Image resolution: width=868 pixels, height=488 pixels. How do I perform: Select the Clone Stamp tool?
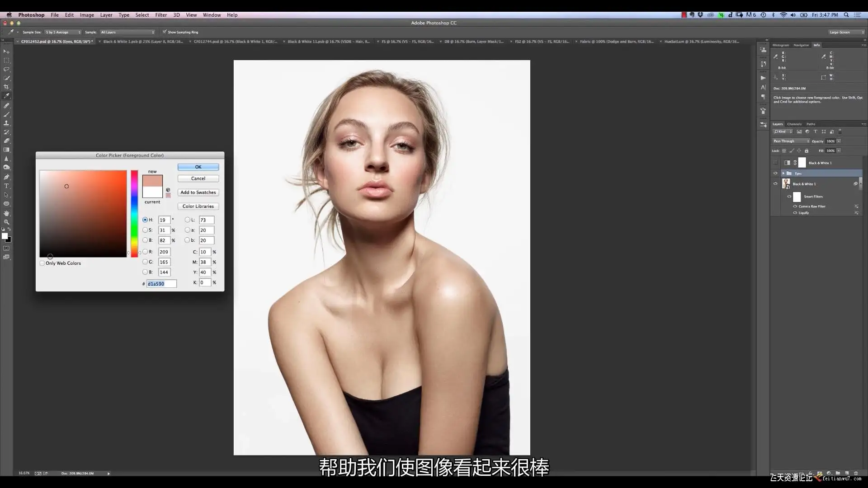click(6, 123)
